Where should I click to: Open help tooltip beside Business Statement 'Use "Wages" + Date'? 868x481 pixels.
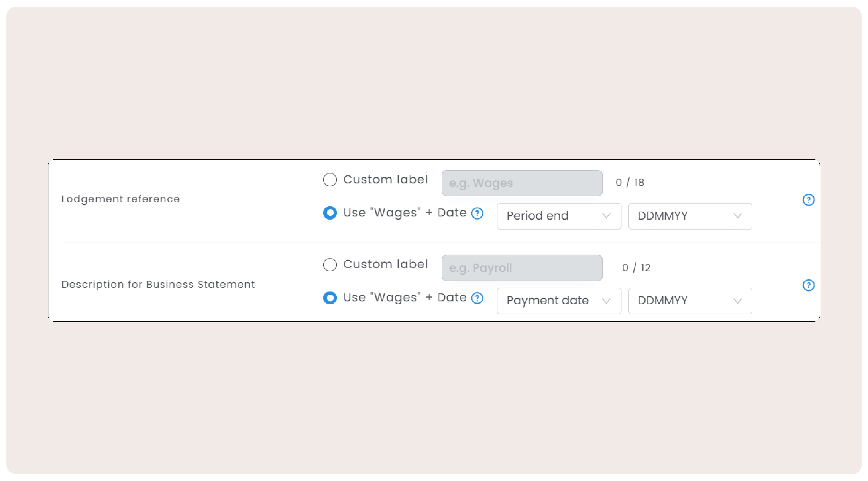[477, 298]
